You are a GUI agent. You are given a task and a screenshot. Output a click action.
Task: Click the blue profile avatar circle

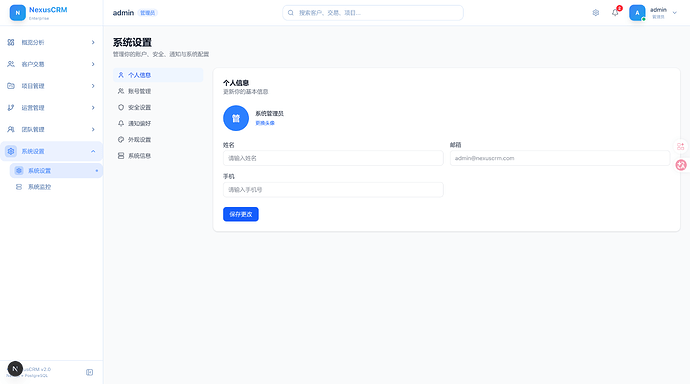click(236, 118)
